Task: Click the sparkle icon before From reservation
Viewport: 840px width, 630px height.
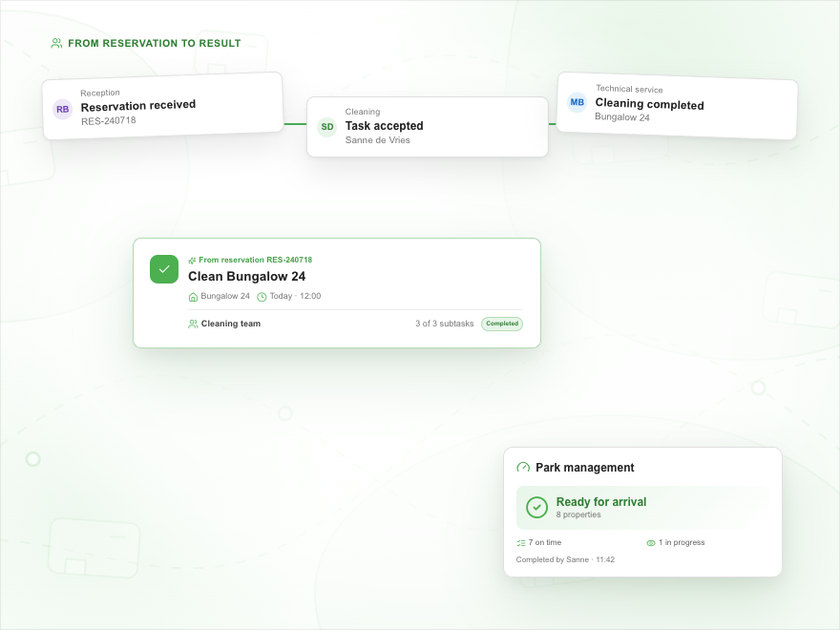Action: tap(192, 261)
